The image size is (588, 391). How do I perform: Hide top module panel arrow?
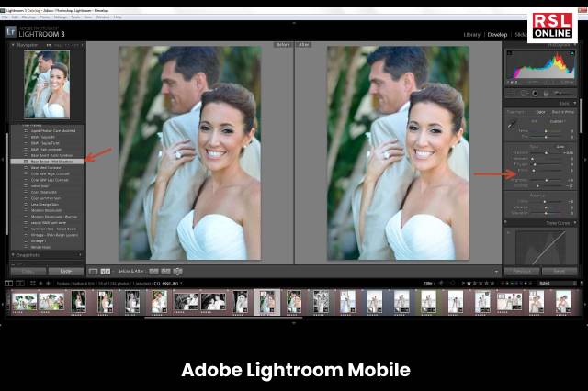(294, 23)
